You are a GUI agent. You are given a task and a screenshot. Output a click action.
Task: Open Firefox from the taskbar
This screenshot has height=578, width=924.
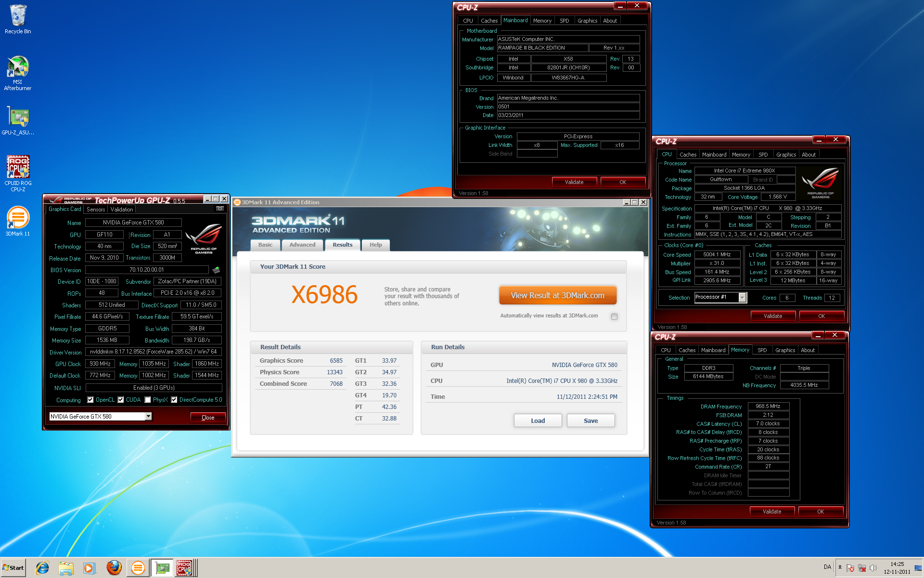pos(114,568)
